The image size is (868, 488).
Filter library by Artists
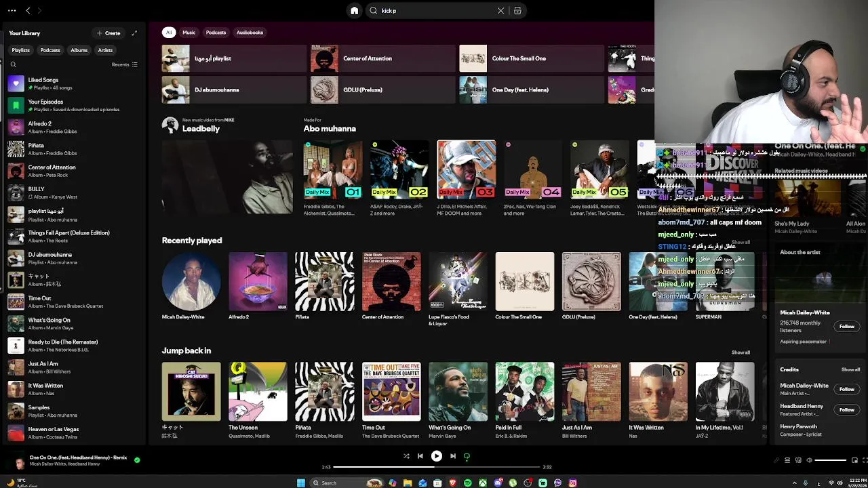click(x=105, y=50)
